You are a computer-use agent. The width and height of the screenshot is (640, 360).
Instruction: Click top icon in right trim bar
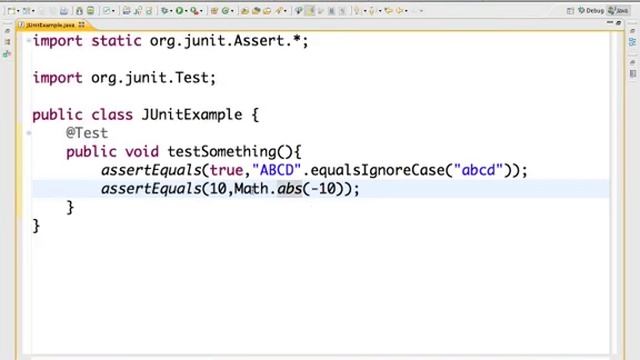(x=633, y=31)
